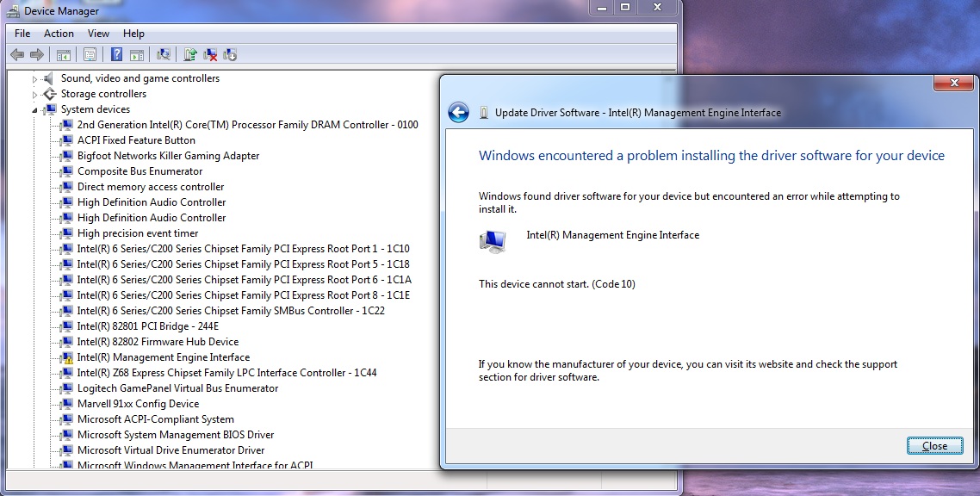Open the View menu
This screenshot has height=496, width=980.
coord(98,34)
